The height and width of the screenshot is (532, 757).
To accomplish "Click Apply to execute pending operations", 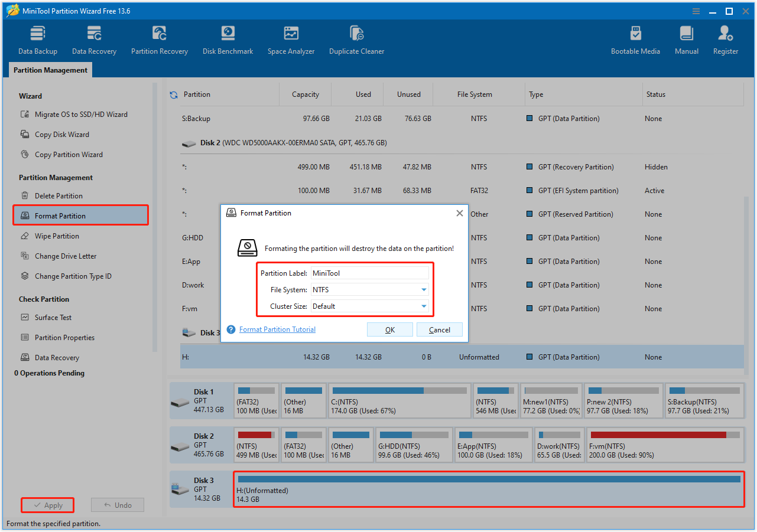I will (x=47, y=505).
